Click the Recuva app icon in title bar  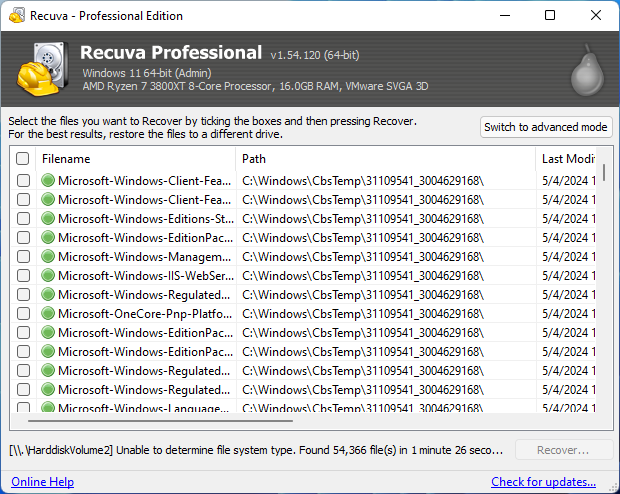[x=17, y=15]
